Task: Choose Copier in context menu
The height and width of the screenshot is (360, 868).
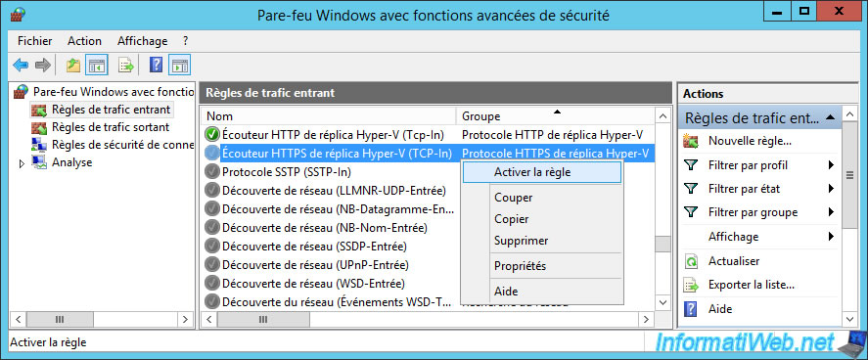Action: 541,219
